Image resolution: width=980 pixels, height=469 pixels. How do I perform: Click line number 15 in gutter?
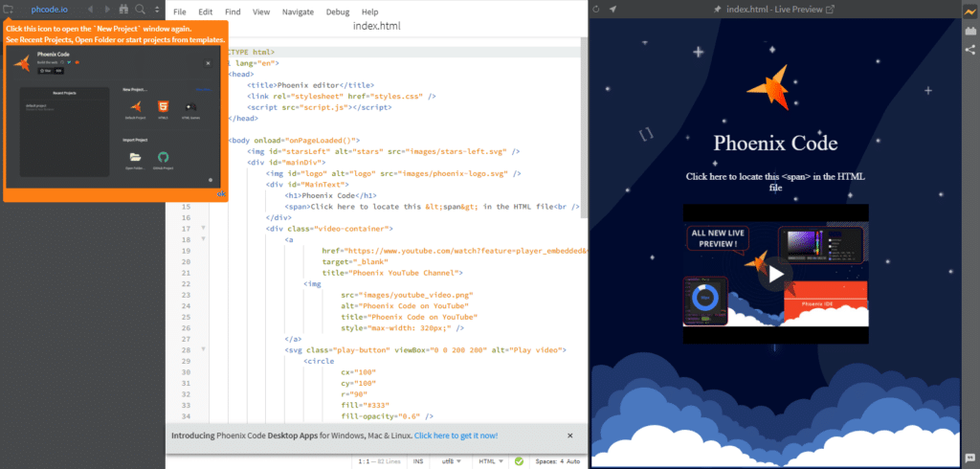186,207
